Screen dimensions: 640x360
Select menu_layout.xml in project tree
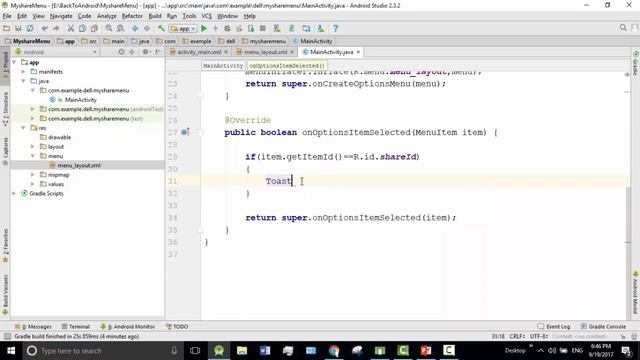pyautogui.click(x=79, y=165)
